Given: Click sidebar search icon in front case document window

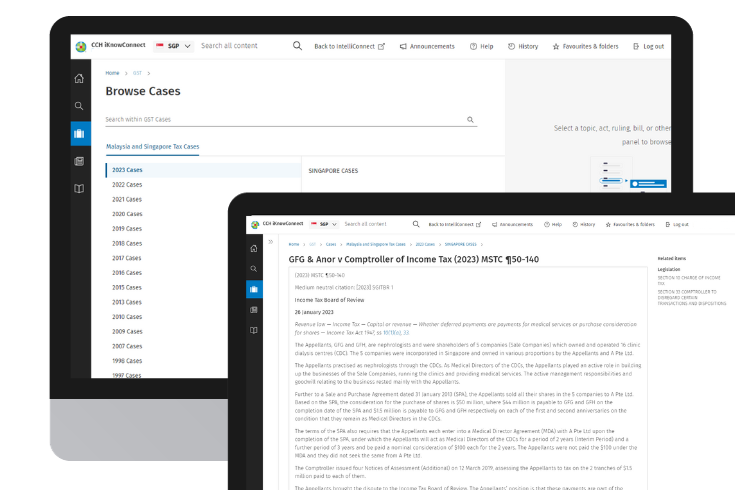Looking at the screenshot, I should (x=254, y=268).
